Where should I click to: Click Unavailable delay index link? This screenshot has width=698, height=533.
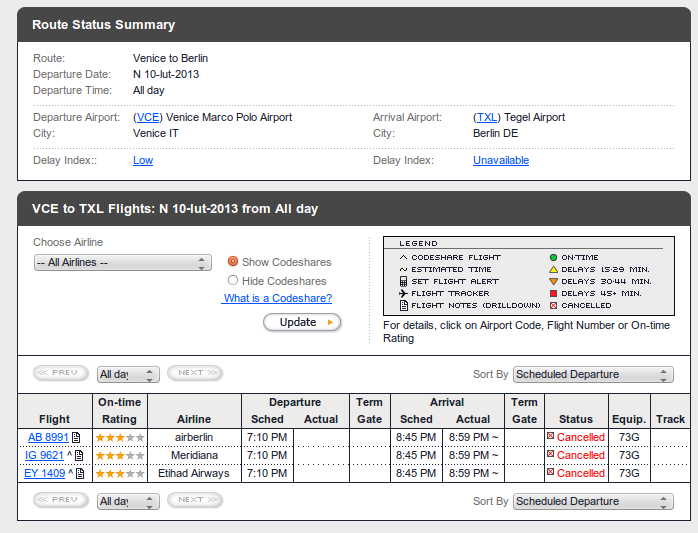(x=501, y=160)
